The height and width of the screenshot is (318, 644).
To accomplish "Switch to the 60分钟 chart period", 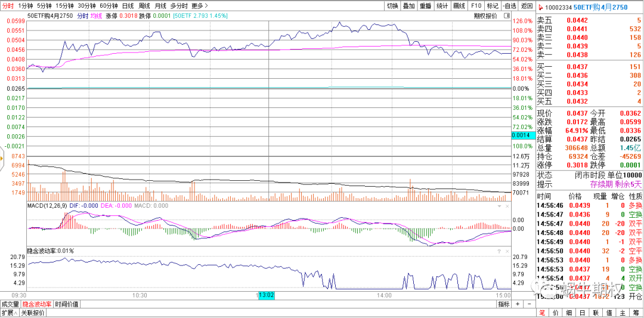I will pos(109,6).
